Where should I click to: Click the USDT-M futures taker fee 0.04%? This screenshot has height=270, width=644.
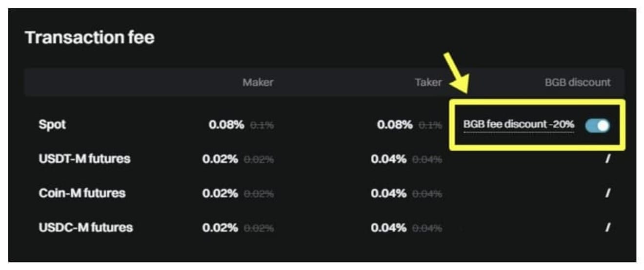pos(388,159)
